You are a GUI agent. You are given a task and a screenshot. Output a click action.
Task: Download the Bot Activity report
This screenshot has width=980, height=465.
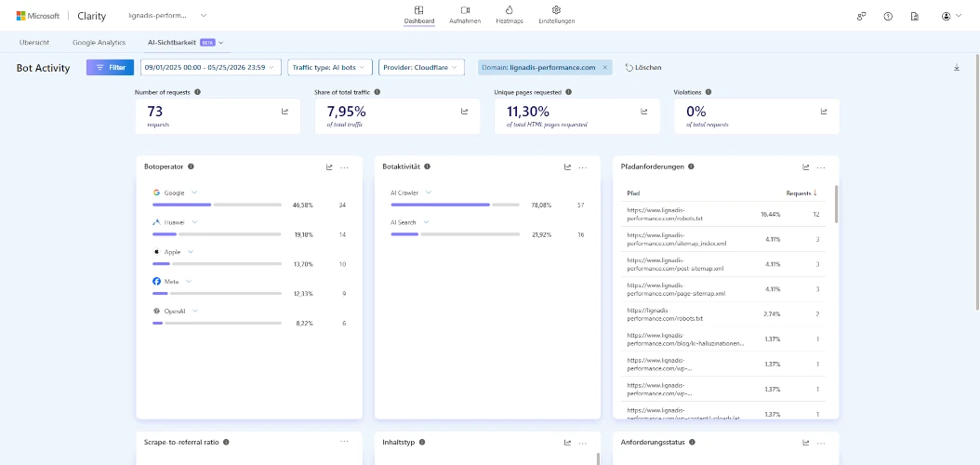tap(956, 68)
